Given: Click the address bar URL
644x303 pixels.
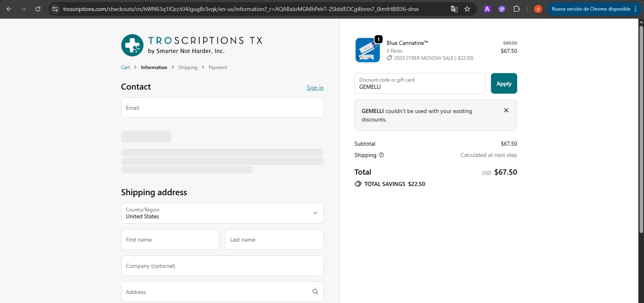Looking at the screenshot, I should [240, 9].
